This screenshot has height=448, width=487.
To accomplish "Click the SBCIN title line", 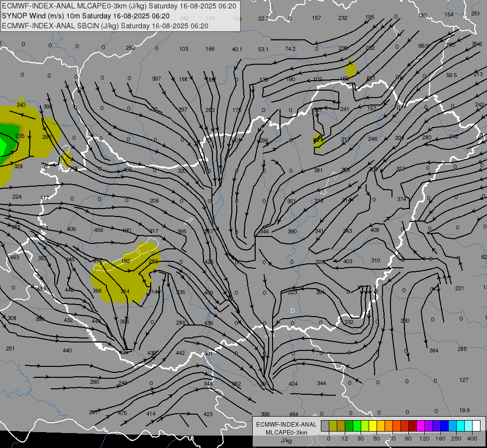I will (x=105, y=26).
